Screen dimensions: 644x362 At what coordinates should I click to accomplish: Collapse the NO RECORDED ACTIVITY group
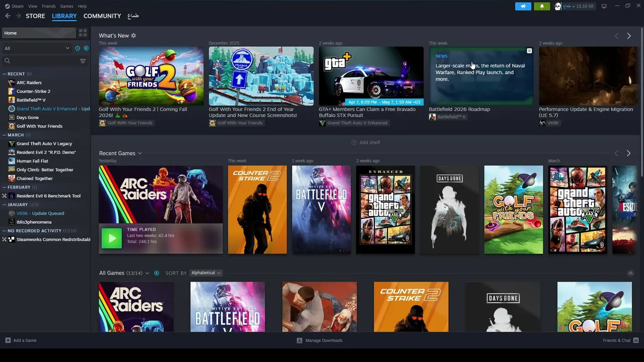(x=5, y=231)
